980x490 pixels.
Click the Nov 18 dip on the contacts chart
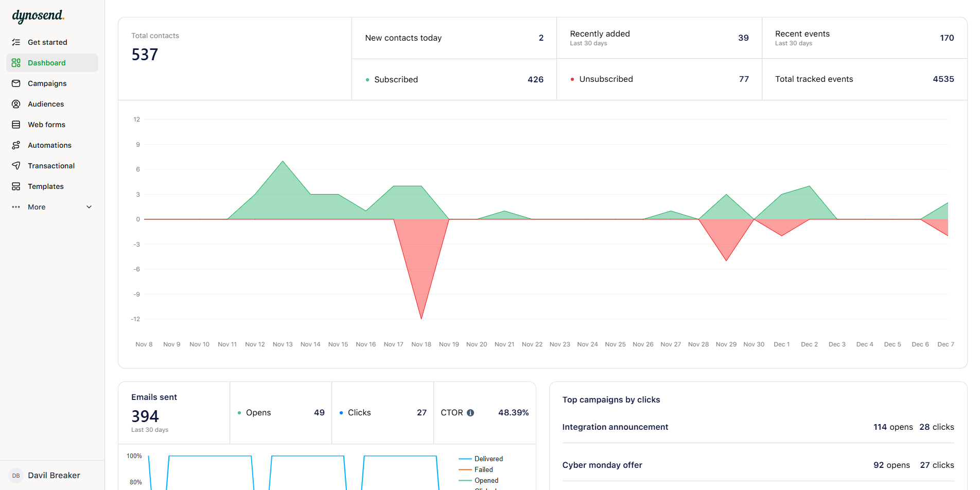421,318
